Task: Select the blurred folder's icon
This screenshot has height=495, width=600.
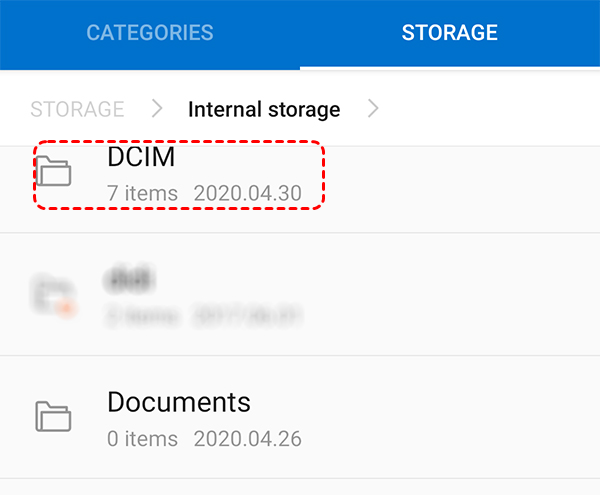Action: coord(52,293)
